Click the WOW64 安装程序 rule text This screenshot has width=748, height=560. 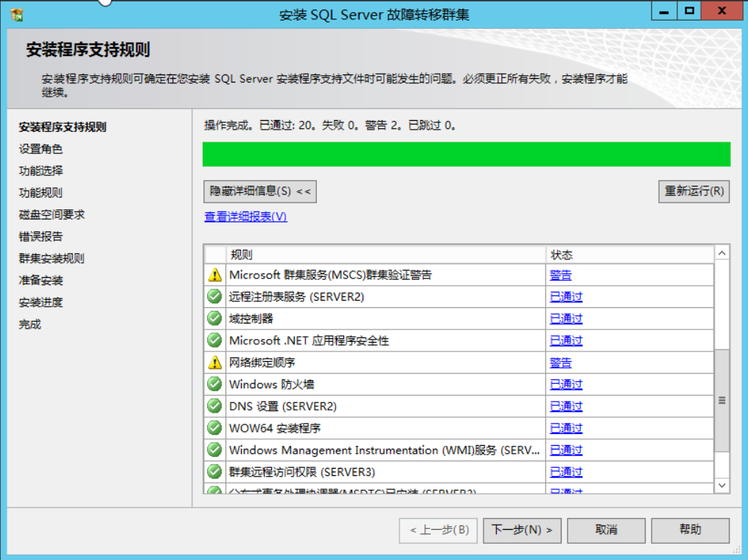click(275, 429)
